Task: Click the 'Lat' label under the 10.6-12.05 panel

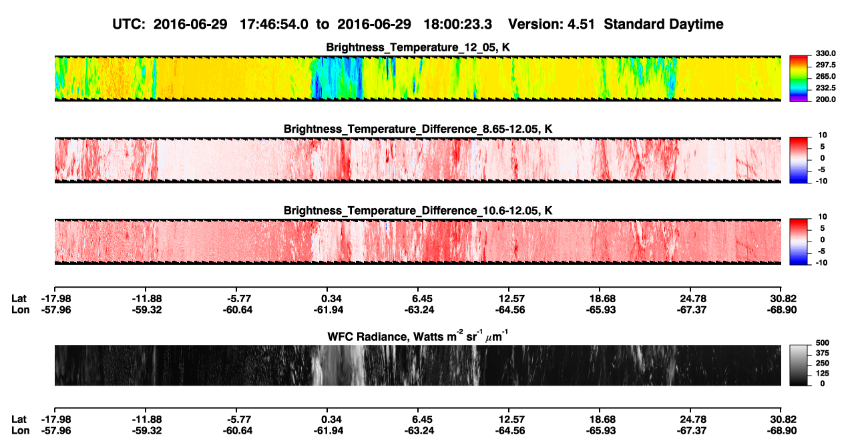Action: pos(19,298)
